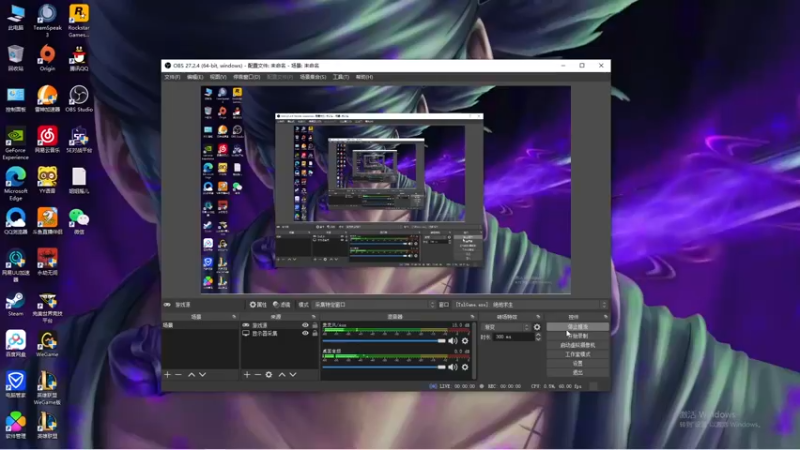Mute the desktop audio speaker icon
This screenshot has height=450, width=800.
[x=453, y=367]
